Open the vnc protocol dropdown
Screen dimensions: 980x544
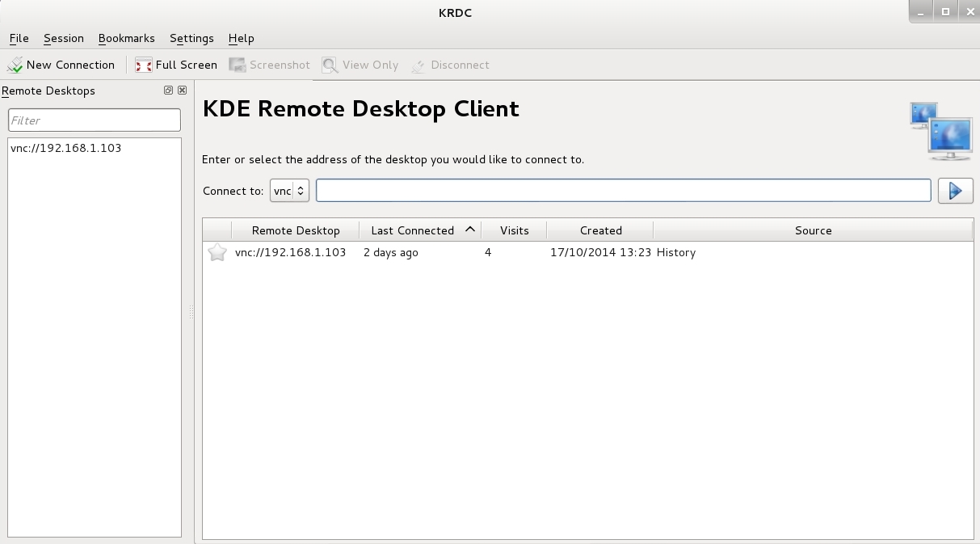(289, 191)
